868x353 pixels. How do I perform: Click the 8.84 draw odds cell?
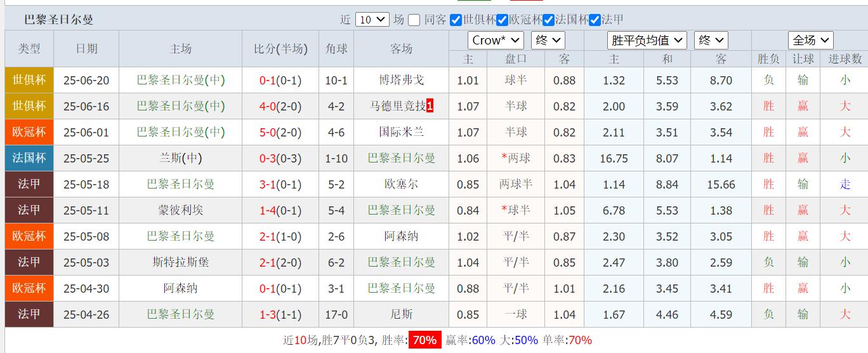(667, 184)
